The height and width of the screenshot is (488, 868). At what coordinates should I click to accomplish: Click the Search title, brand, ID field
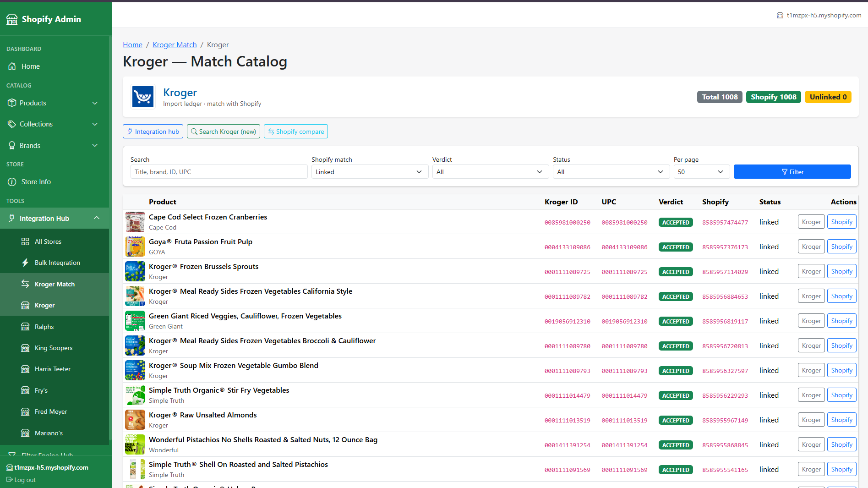[x=219, y=172]
